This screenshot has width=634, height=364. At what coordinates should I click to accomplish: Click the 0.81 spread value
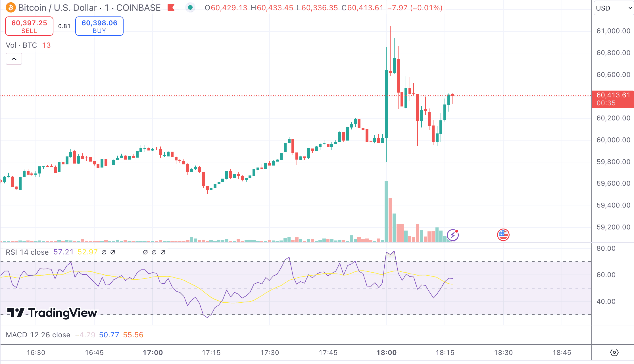[x=64, y=26]
